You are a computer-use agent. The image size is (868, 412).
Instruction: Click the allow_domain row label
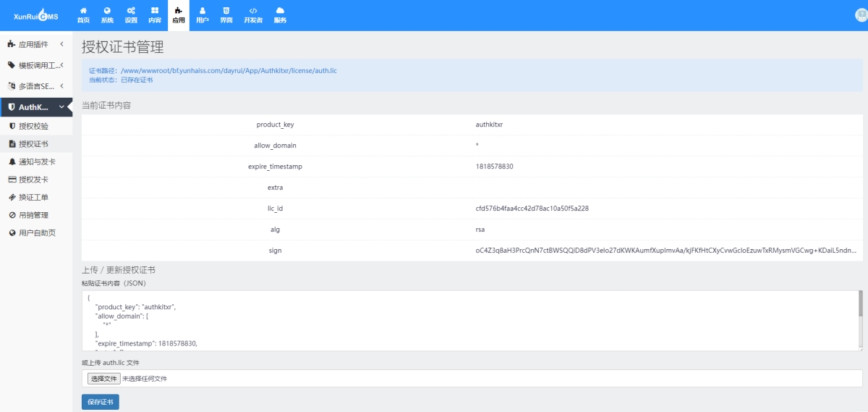pyautogui.click(x=275, y=146)
